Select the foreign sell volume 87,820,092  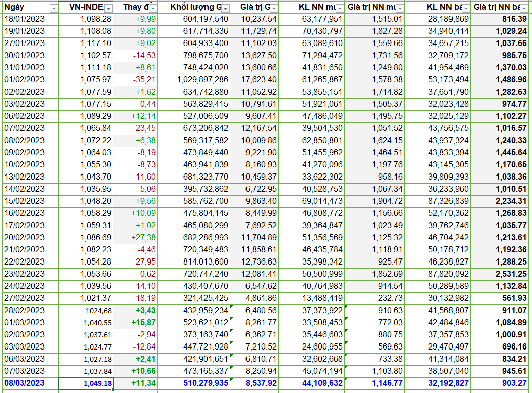click(438, 274)
